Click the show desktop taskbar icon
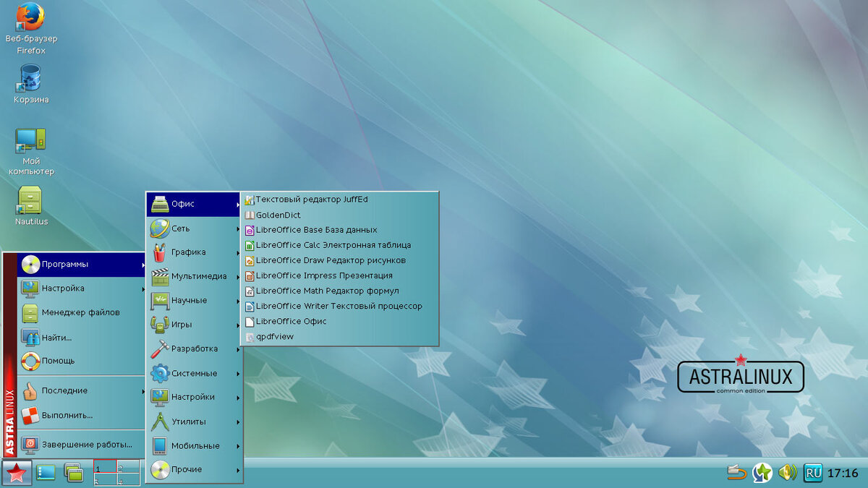The width and height of the screenshot is (868, 488). coord(45,473)
